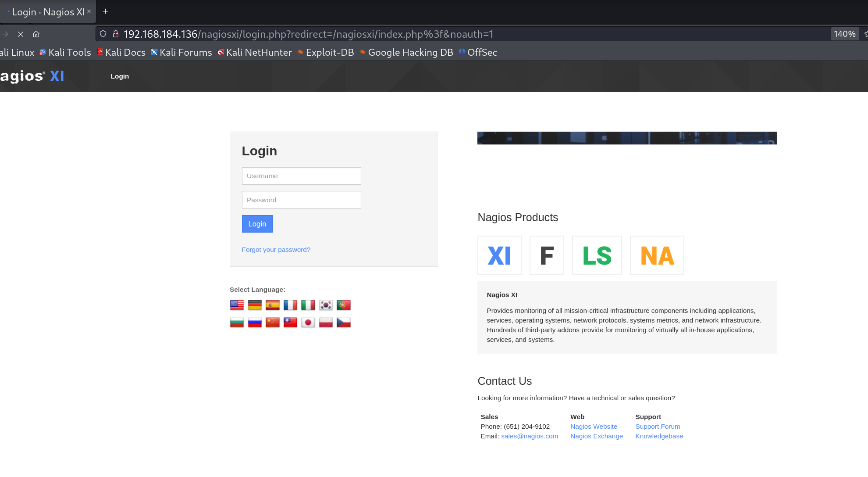The image size is (868, 477).
Task: Click the phone number (651) 204-9102
Action: pos(526,427)
